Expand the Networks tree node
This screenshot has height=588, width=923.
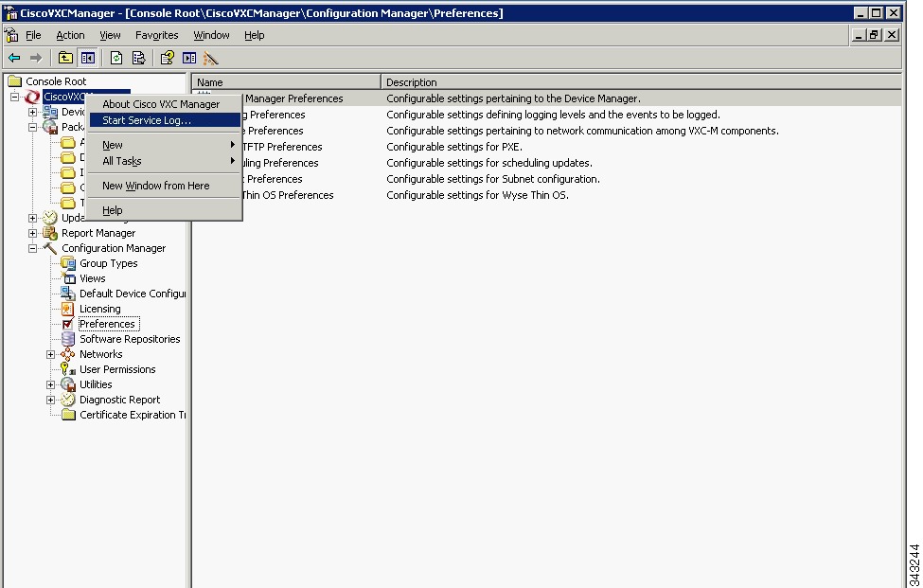[x=50, y=354]
